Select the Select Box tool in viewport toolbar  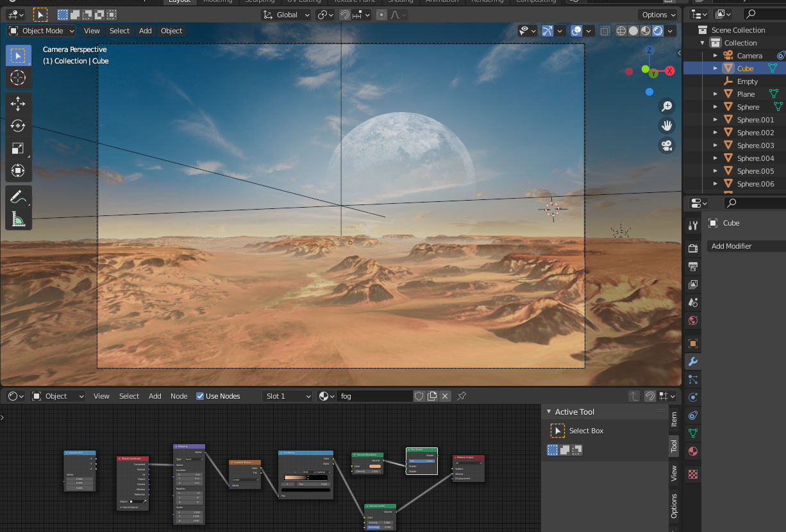pos(18,56)
